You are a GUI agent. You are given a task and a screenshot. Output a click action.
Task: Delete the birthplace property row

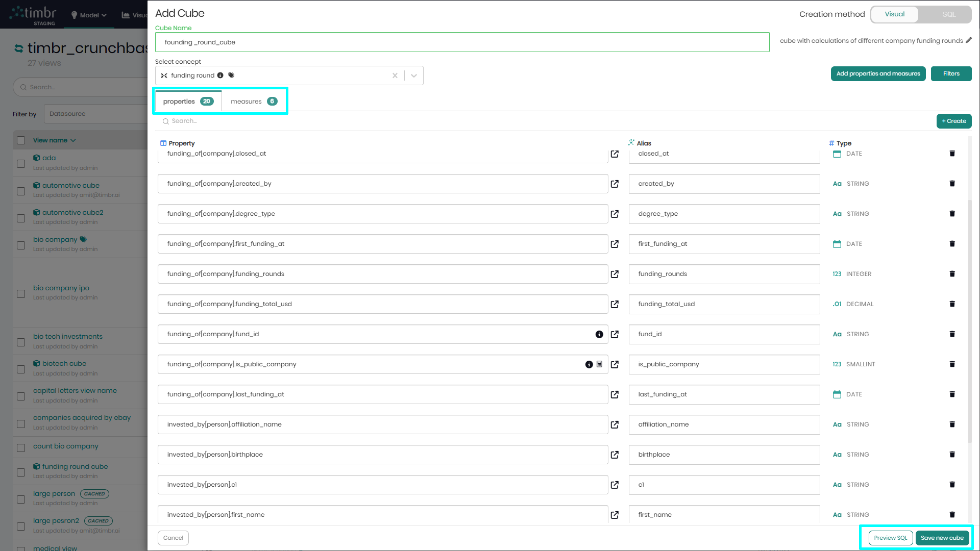(x=952, y=455)
